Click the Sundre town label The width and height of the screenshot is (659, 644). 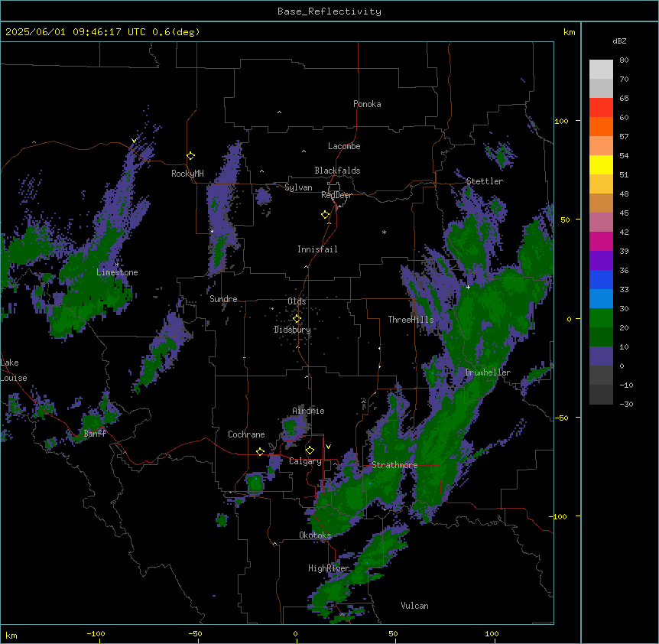click(x=223, y=299)
